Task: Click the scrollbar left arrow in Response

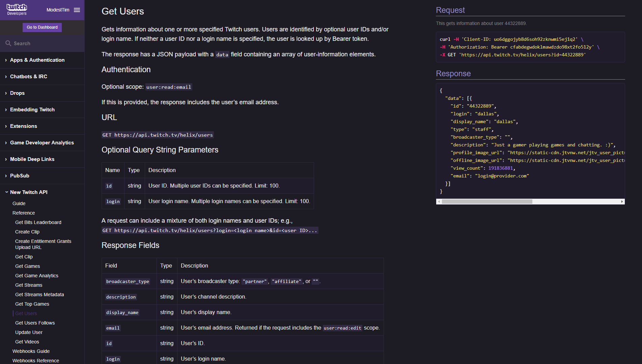Action: coord(439,201)
